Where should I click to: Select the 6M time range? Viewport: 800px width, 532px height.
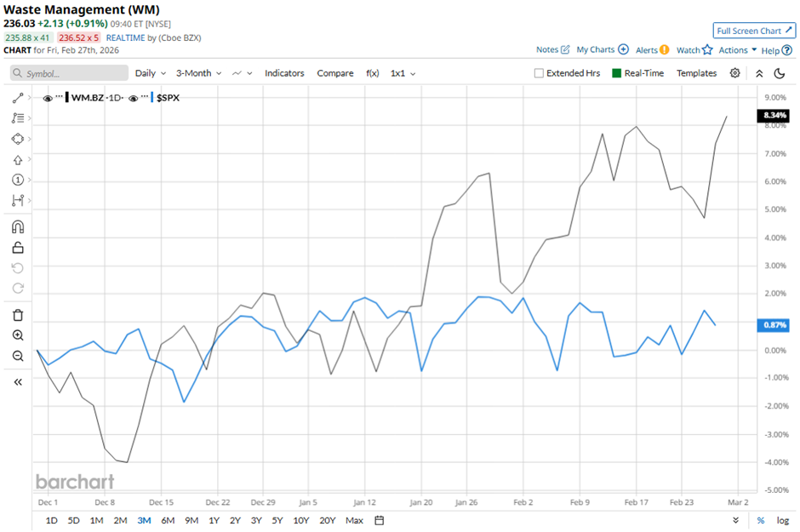[168, 520]
